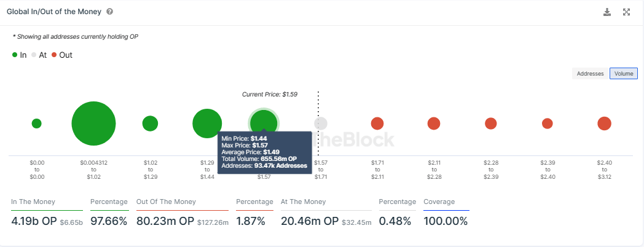Select the Volume view button

point(623,74)
